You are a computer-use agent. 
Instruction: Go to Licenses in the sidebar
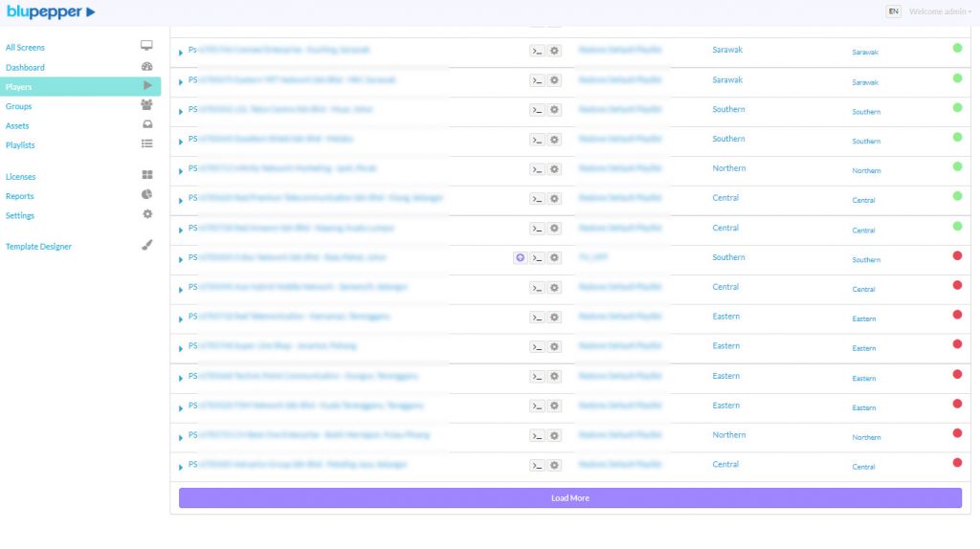pos(20,177)
